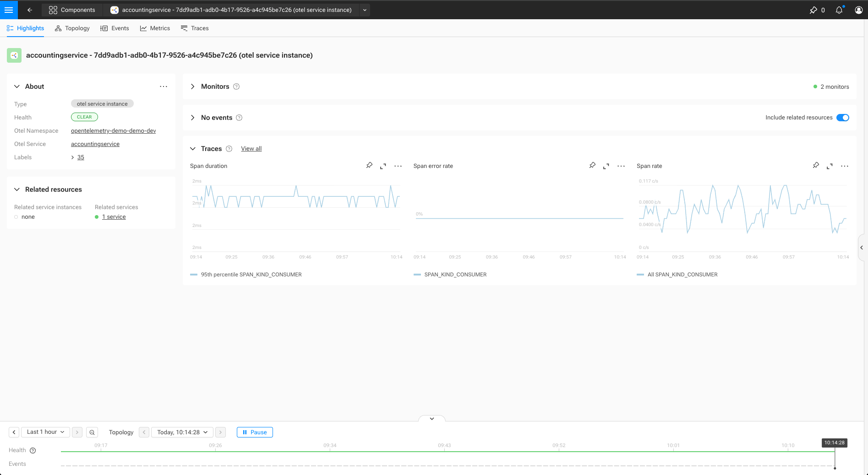
Task: Open the opentelemetry-demo-demo-dev namespace link
Action: point(113,131)
